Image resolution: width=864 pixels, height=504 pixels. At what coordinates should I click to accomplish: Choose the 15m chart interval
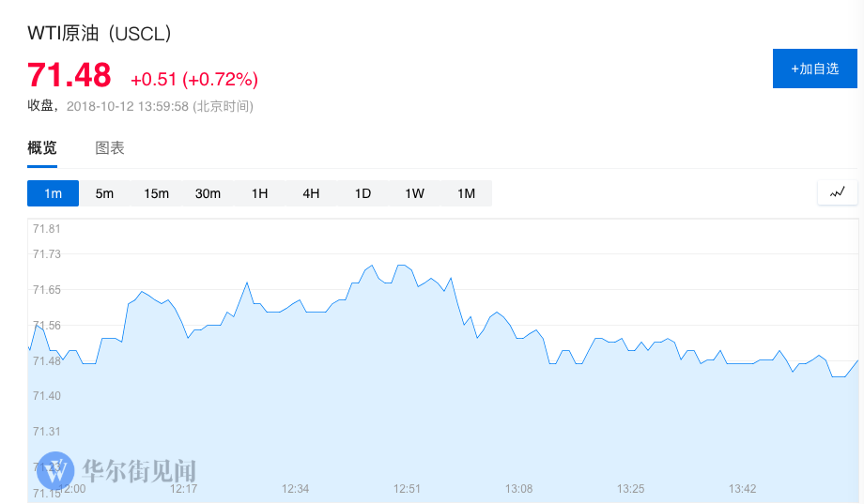point(156,193)
